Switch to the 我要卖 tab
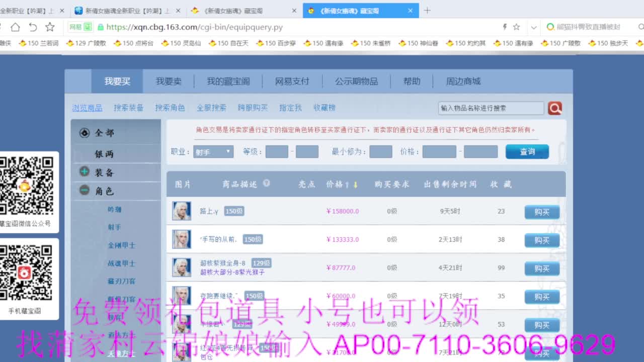This screenshot has width=644, height=362. 169,81
